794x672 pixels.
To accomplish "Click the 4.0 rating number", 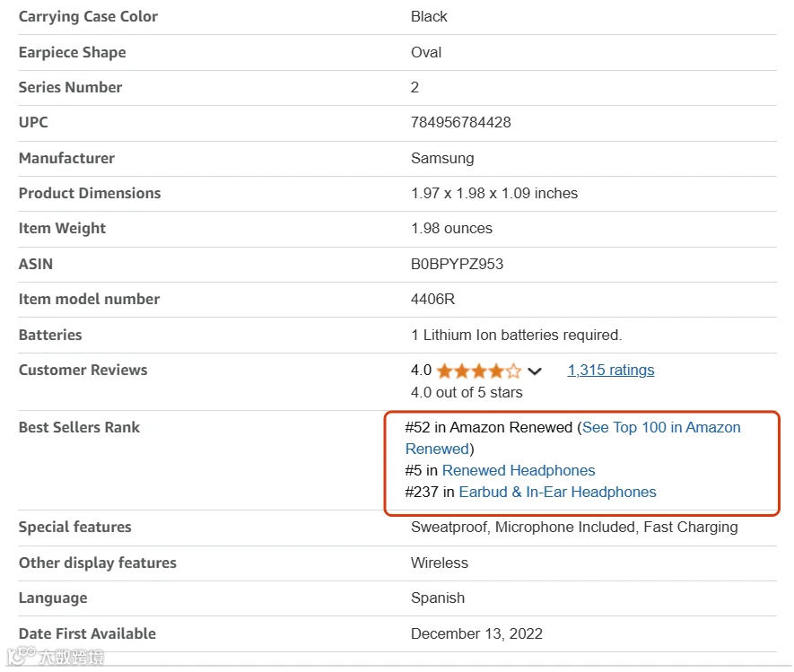I will pos(422,371).
